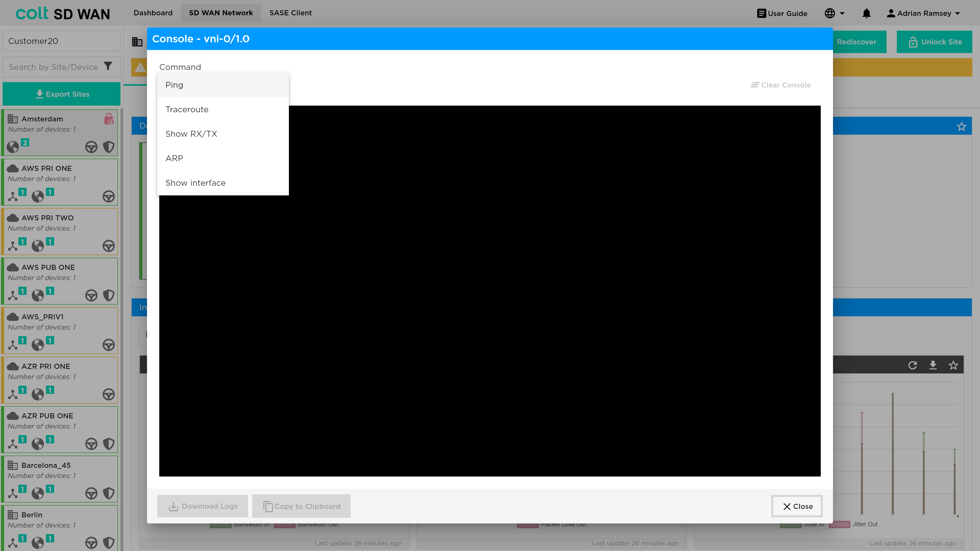Viewport: 980px width, 551px height.
Task: Select AZR PUB ONE site
Action: [x=60, y=429]
